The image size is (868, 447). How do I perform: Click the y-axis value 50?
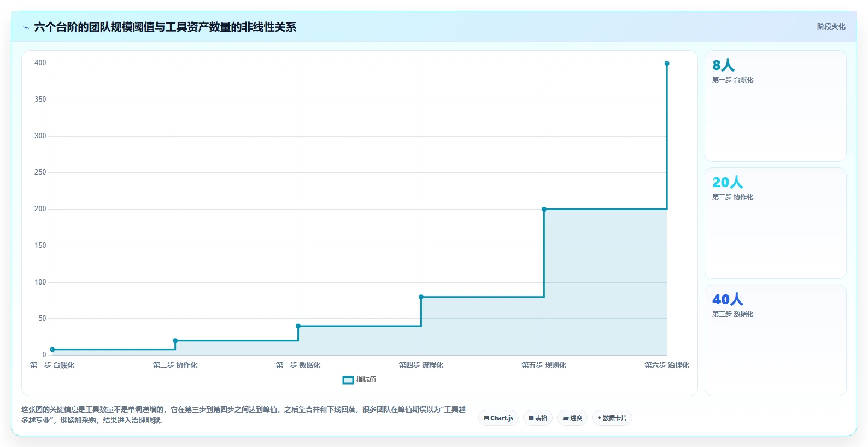pyautogui.click(x=42, y=318)
